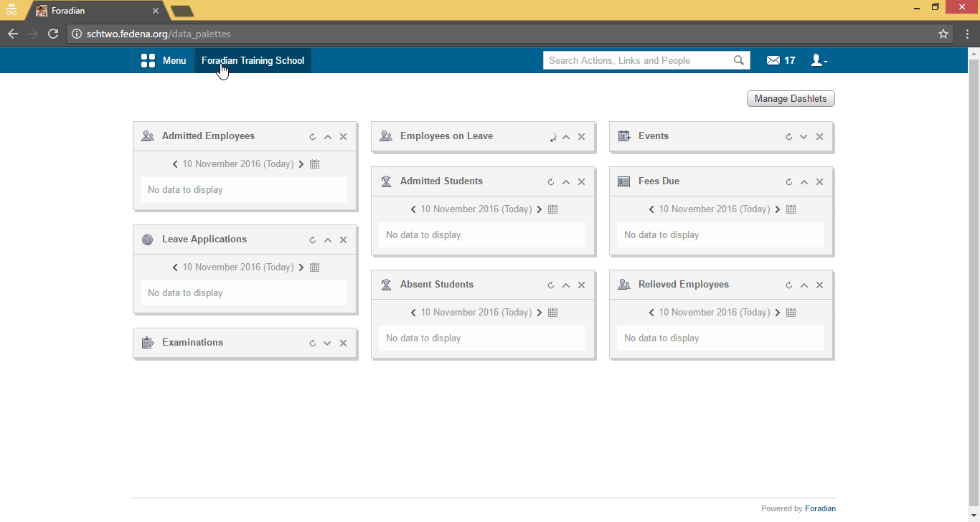Collapse the Fees Due dashlet
The image size is (980, 522).
[804, 181]
